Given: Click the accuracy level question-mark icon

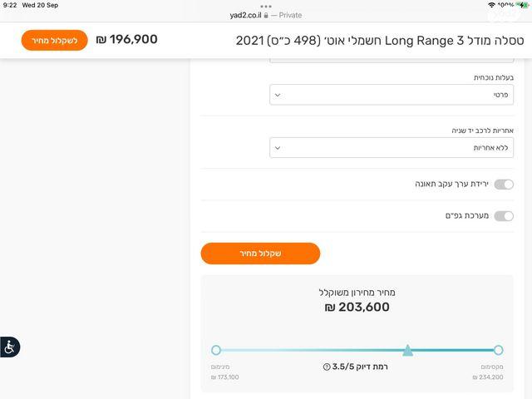Looking at the screenshot, I should [327, 367].
